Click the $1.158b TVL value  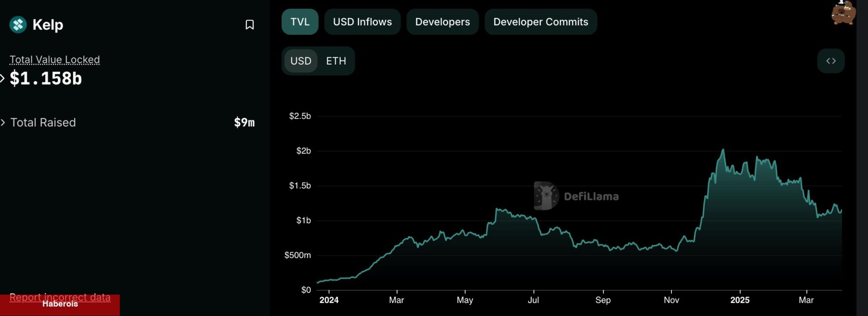pyautogui.click(x=46, y=78)
